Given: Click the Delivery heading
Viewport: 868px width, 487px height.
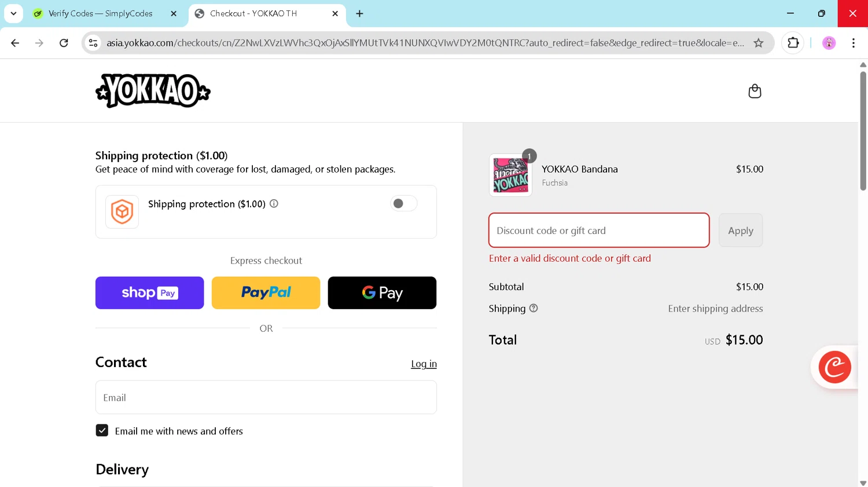Looking at the screenshot, I should pos(122,469).
